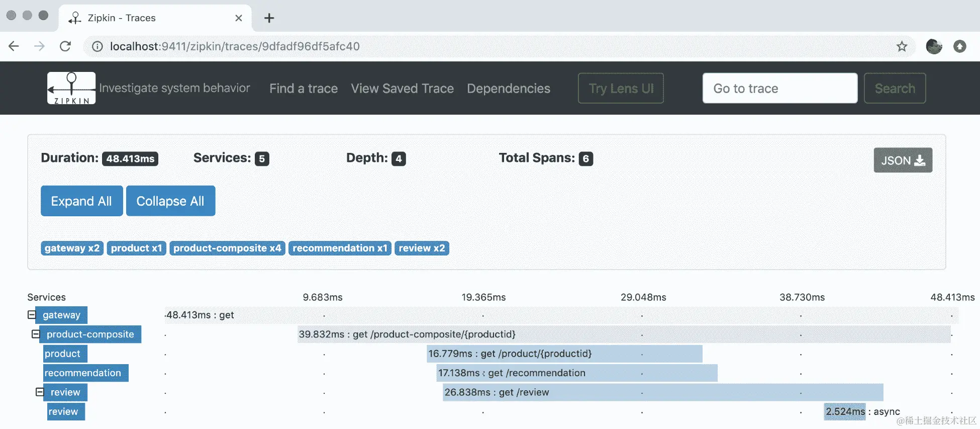
Task: Select the last child review service label
Action: tap(66, 411)
